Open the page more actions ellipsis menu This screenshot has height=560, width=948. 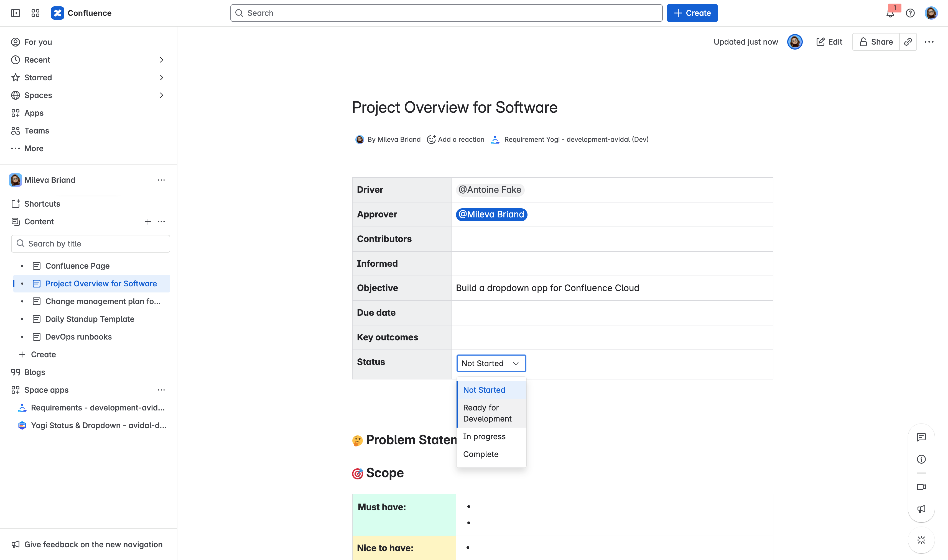929,42
